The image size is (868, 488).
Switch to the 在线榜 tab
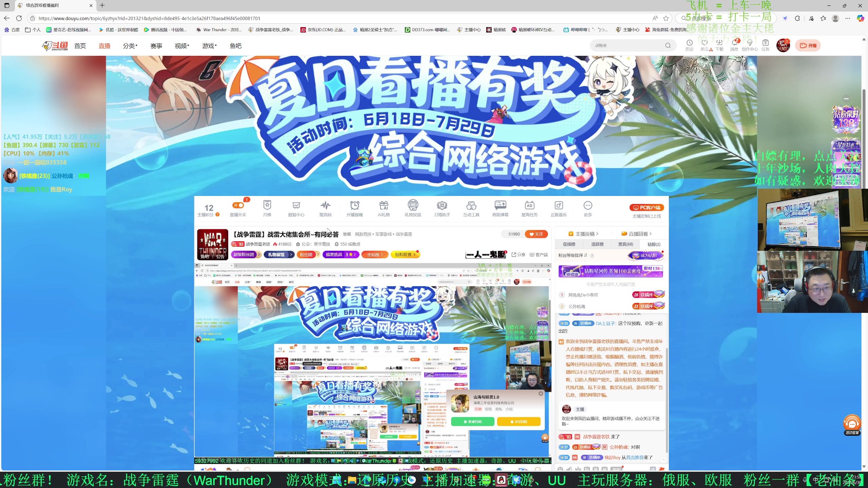tap(569, 244)
